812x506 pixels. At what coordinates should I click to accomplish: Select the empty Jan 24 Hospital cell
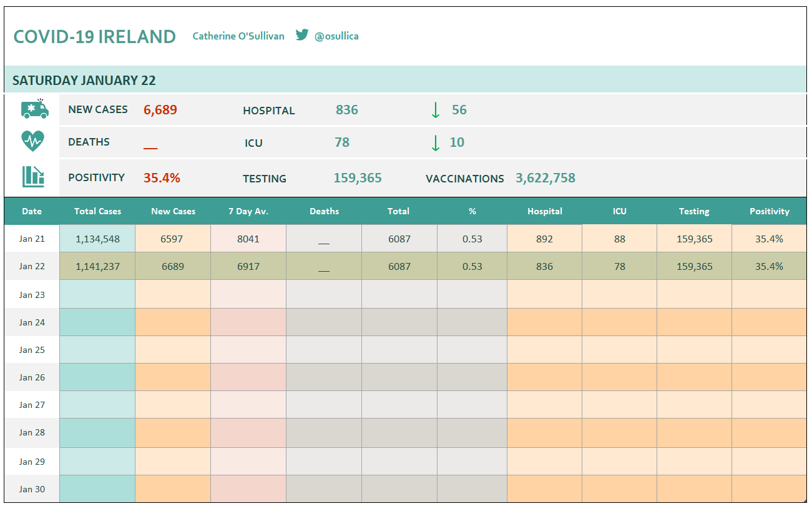coord(544,322)
